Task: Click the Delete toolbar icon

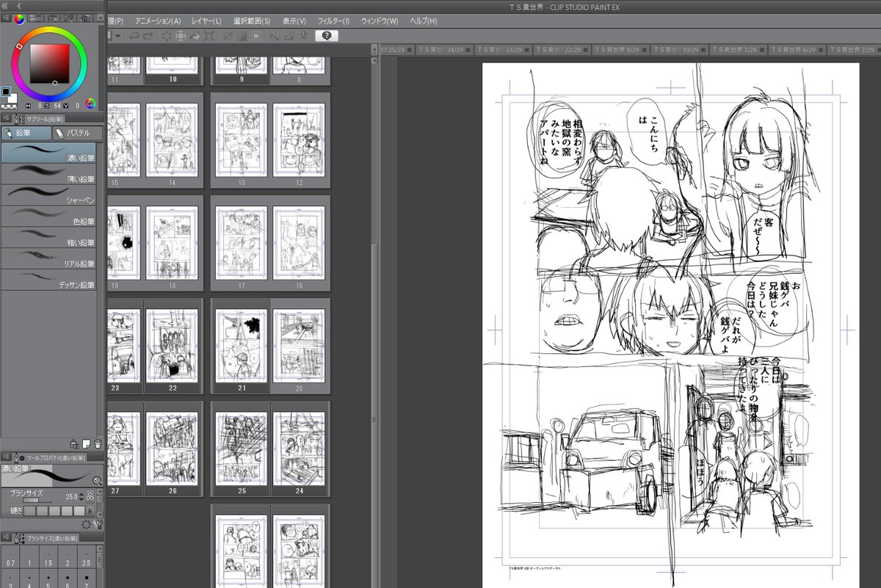Action: pyautogui.click(x=167, y=36)
